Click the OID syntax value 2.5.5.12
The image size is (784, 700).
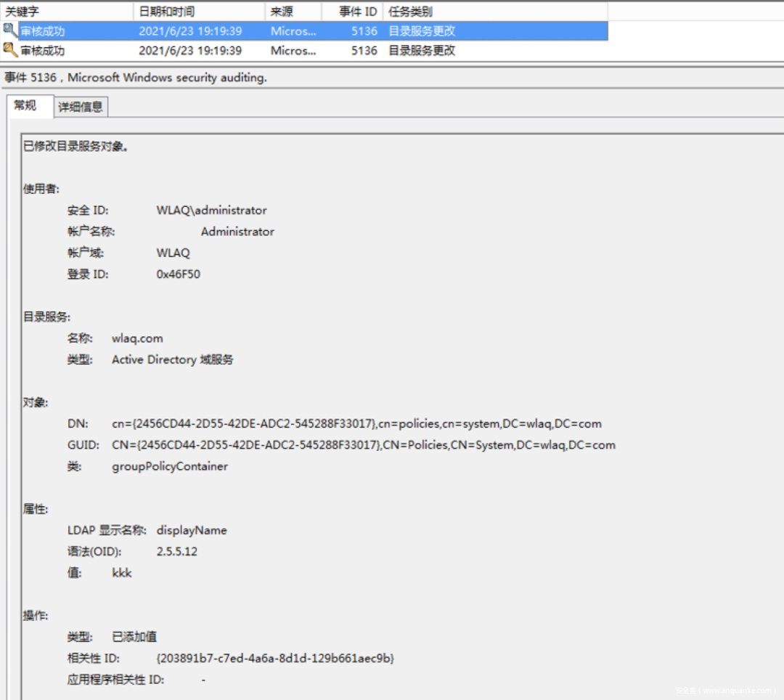tap(176, 551)
